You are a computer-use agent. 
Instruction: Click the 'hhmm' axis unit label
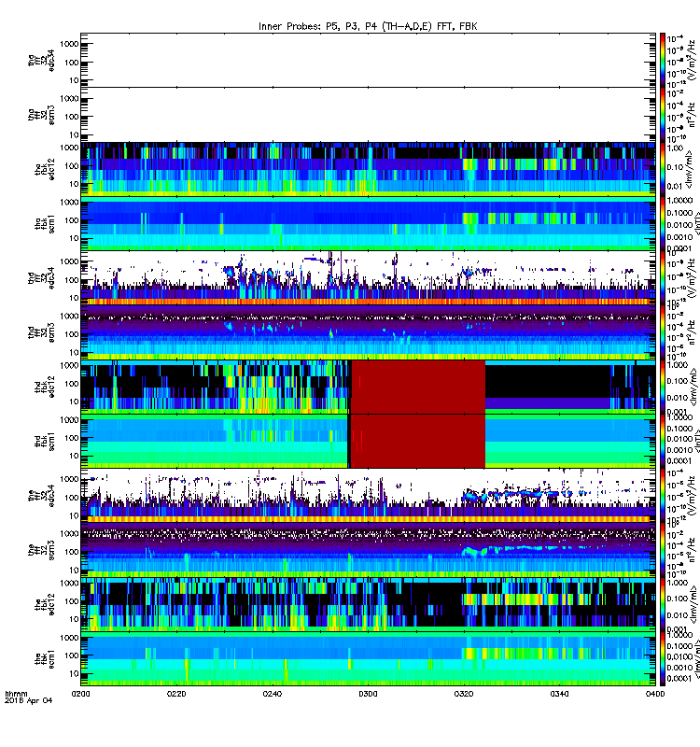(x=16, y=694)
